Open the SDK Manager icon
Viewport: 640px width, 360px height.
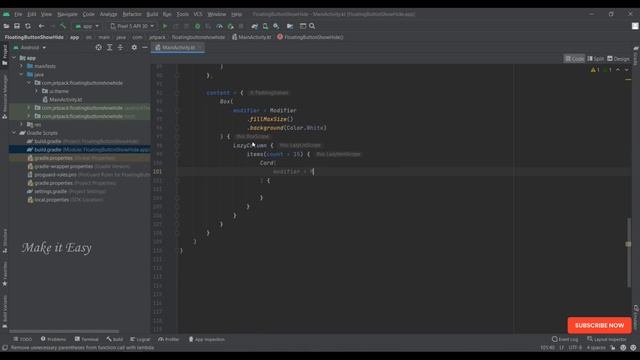tap(276, 26)
